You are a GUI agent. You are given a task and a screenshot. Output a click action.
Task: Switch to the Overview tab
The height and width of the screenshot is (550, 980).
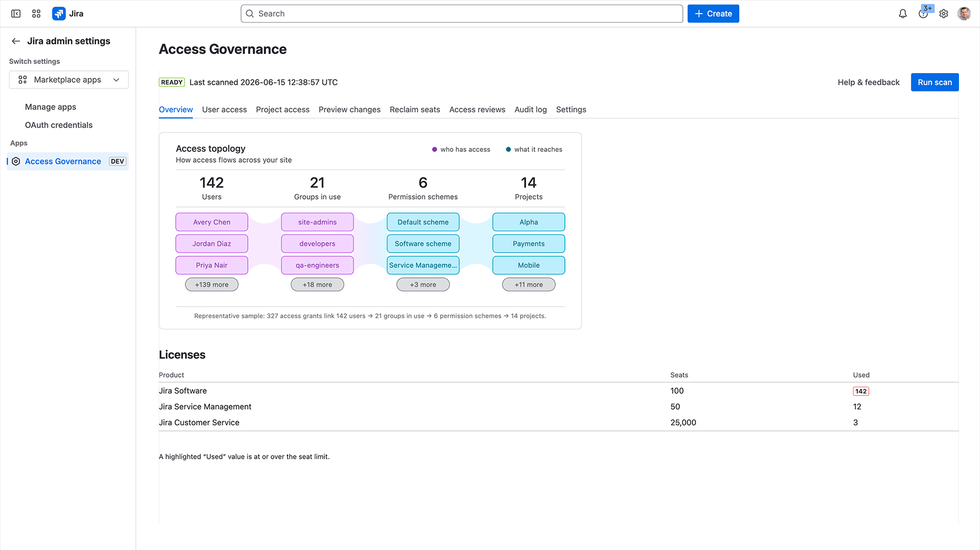tap(176, 109)
